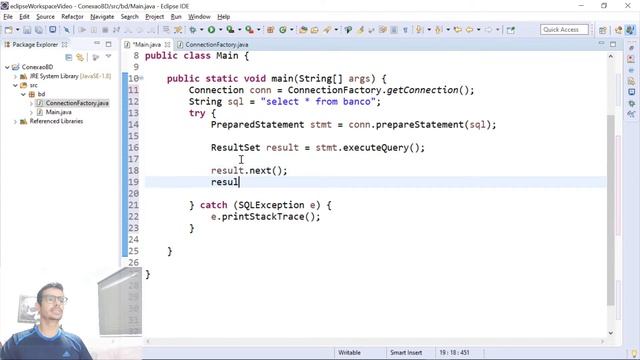Screen dimensions: 640x360
Task: Click the New wizard toolbar icon
Action: (x=8, y=30)
